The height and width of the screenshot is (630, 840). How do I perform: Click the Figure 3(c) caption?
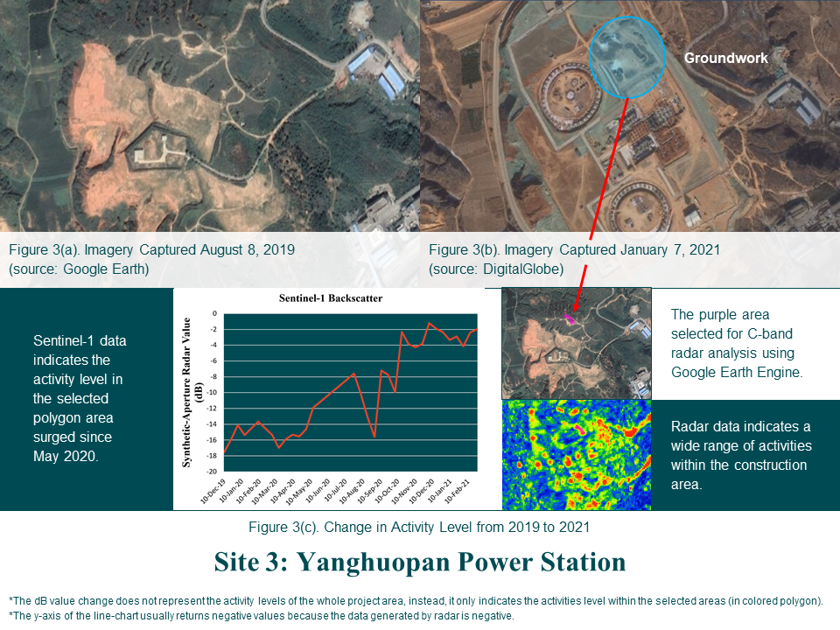[419, 528]
